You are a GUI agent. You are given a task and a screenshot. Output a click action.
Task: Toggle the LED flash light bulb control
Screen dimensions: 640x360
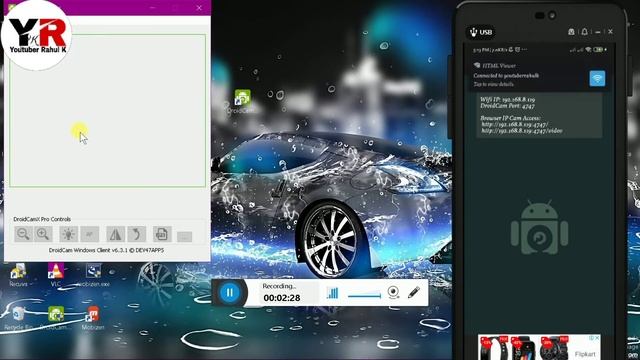pyautogui.click(x=69, y=234)
